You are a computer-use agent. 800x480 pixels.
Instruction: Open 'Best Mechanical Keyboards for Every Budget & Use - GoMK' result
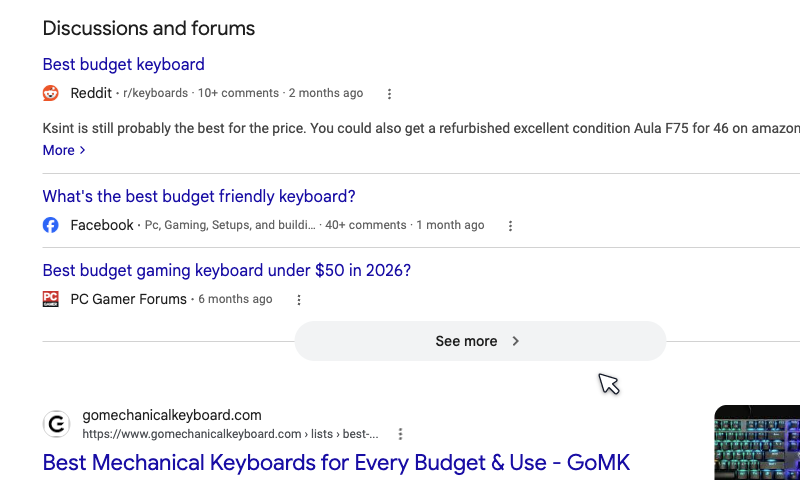coord(336,463)
